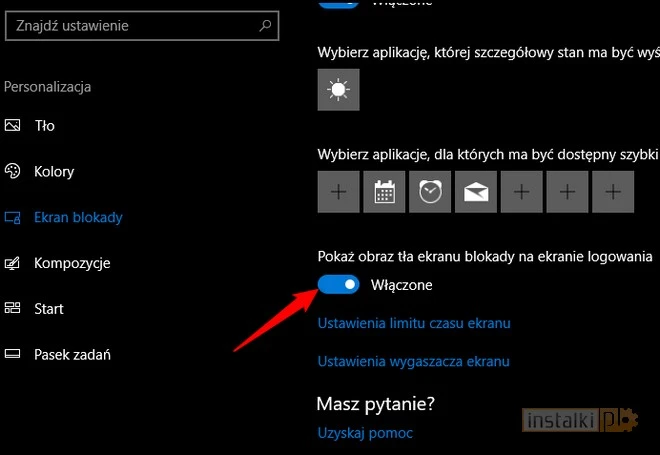Image resolution: width=660 pixels, height=455 pixels.
Task: Select the weather app detailed status icon
Action: pyautogui.click(x=338, y=91)
